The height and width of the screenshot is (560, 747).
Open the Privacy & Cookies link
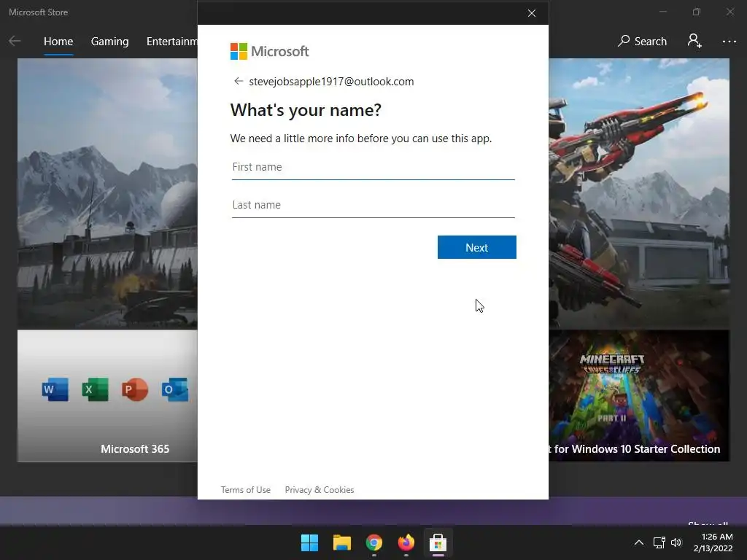[320, 489]
